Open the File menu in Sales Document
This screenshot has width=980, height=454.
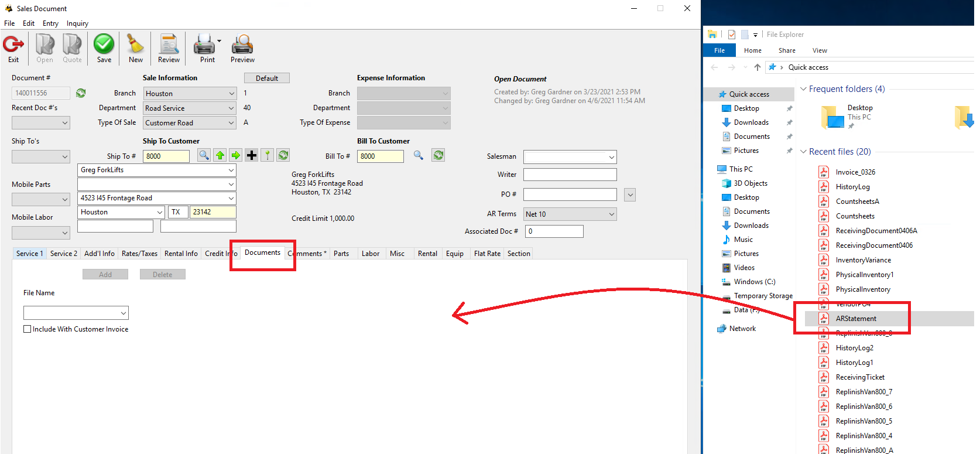[9, 23]
